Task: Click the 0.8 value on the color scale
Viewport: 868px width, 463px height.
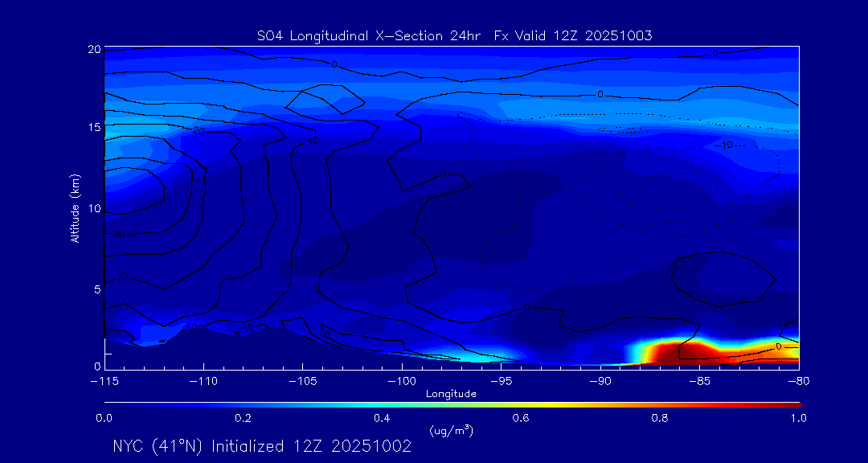Action: click(660, 418)
